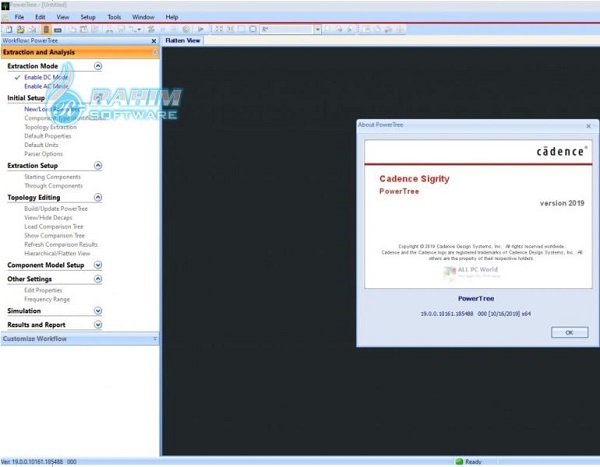
Task: Click the play arrow toolbar icon
Action: coord(201,29)
